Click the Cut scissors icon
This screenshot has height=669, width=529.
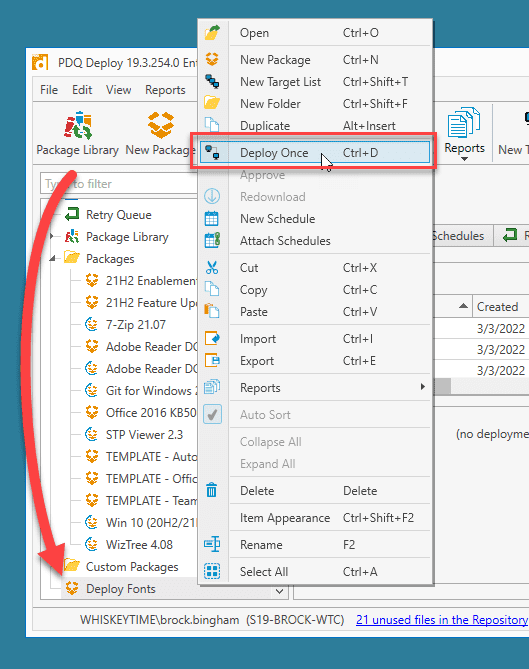point(212,268)
